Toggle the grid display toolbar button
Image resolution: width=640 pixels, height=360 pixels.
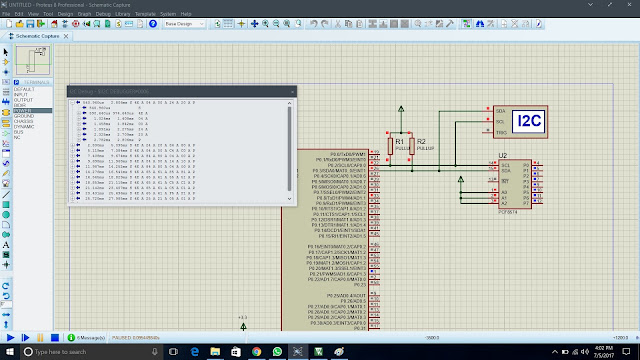(228, 24)
